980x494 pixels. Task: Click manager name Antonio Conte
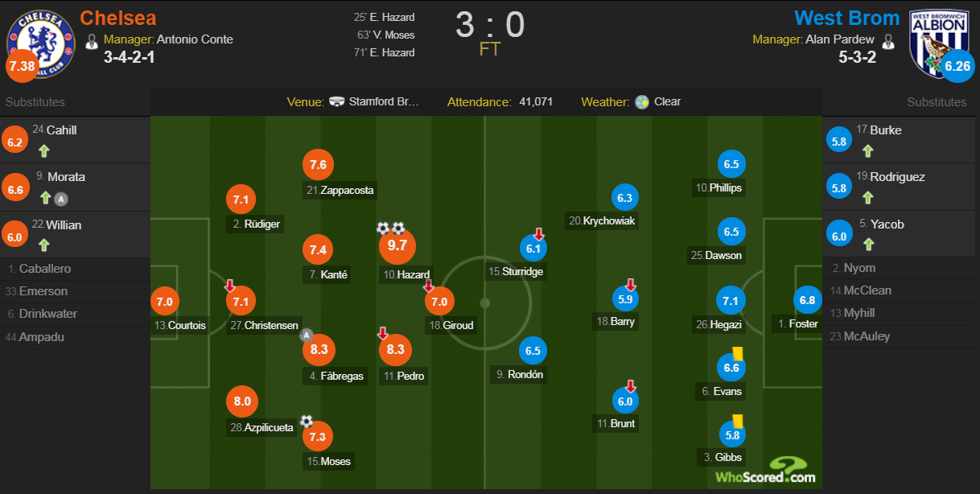(x=195, y=39)
